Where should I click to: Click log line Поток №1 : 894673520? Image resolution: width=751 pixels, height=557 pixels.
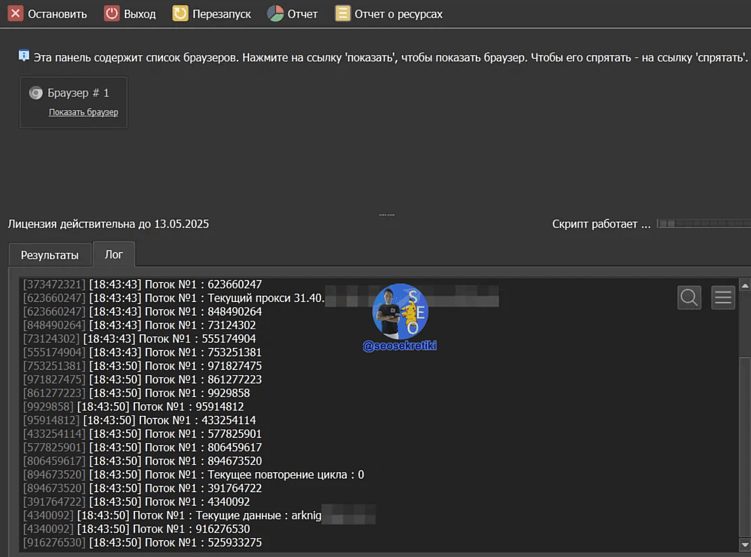tap(142, 461)
